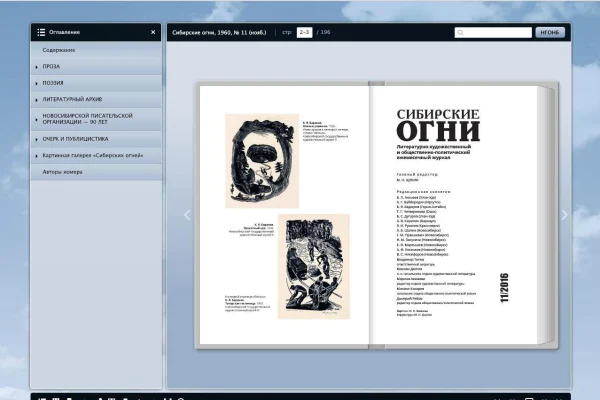Click the stacked page edges of the book
The height and width of the screenshot is (400, 600).
(x=547, y=215)
